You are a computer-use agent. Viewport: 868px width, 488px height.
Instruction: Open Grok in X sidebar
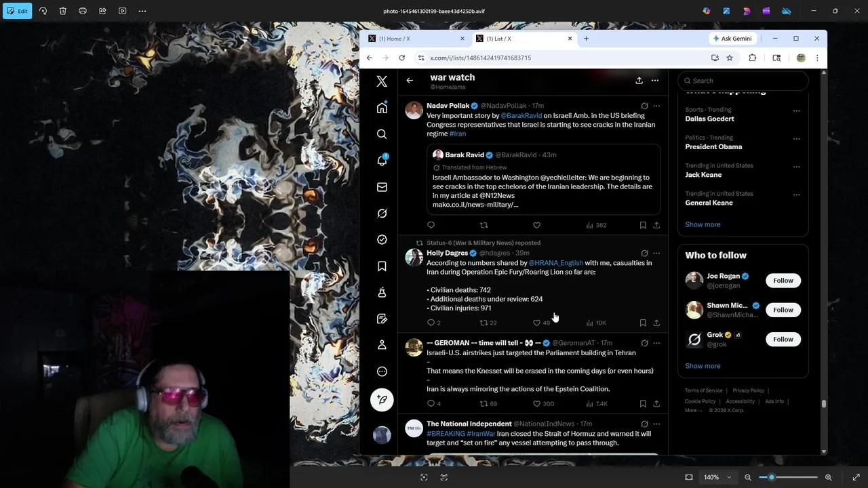tap(382, 213)
